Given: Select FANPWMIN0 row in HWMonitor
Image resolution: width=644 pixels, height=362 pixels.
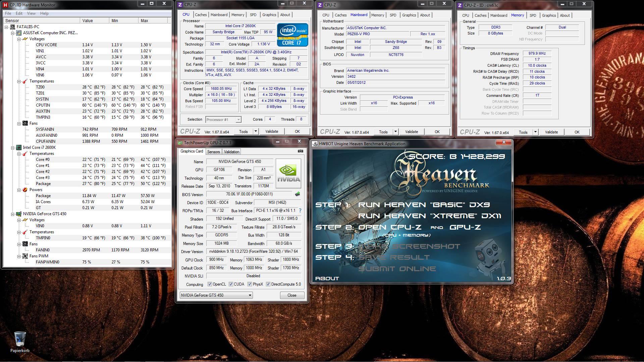Looking at the screenshot, I should pos(87,262).
